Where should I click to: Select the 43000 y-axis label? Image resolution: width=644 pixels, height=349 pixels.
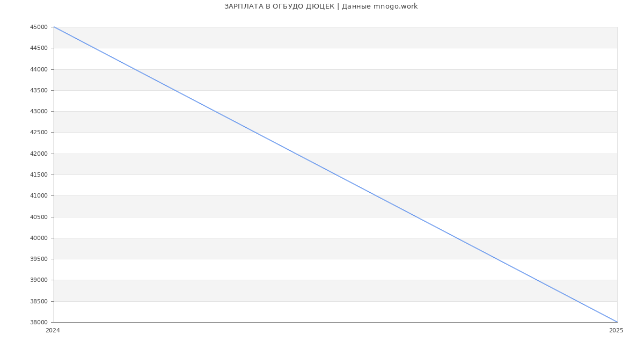[x=39, y=111]
